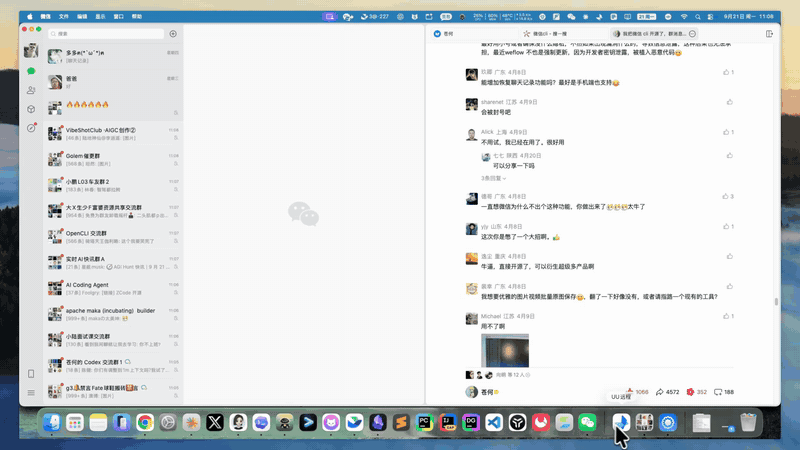This screenshot has height=450, width=800.
Task: Open comments icon showing 188
Action: [x=723, y=392]
